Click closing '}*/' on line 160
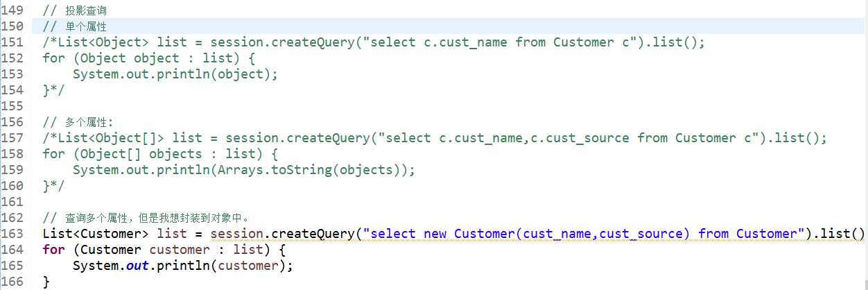The width and height of the screenshot is (868, 290). coord(53,186)
